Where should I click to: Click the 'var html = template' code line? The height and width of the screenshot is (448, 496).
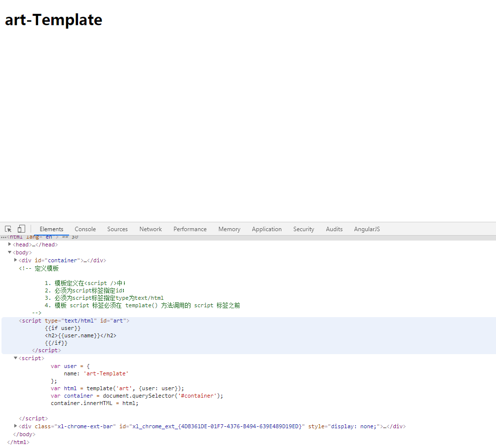[117, 388]
